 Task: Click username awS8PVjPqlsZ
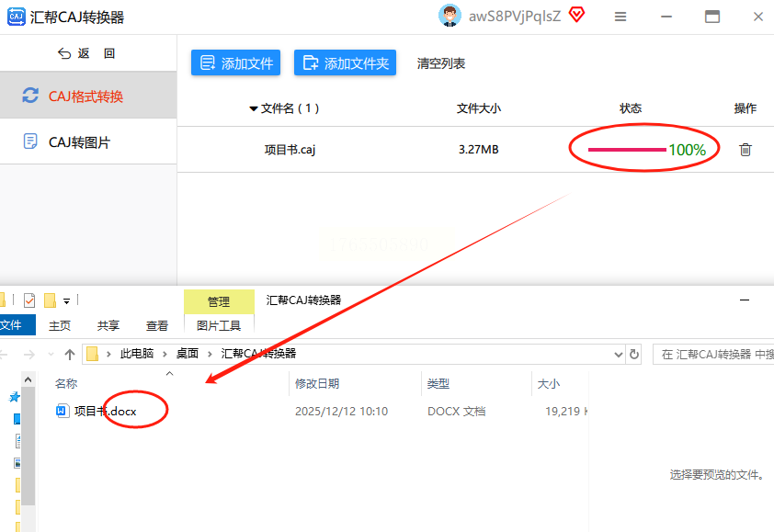pos(515,17)
